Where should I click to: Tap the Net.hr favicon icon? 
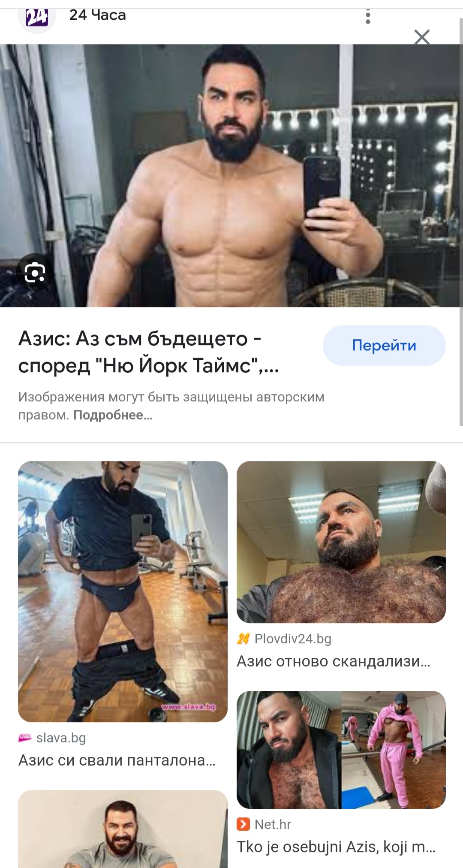[x=243, y=824]
